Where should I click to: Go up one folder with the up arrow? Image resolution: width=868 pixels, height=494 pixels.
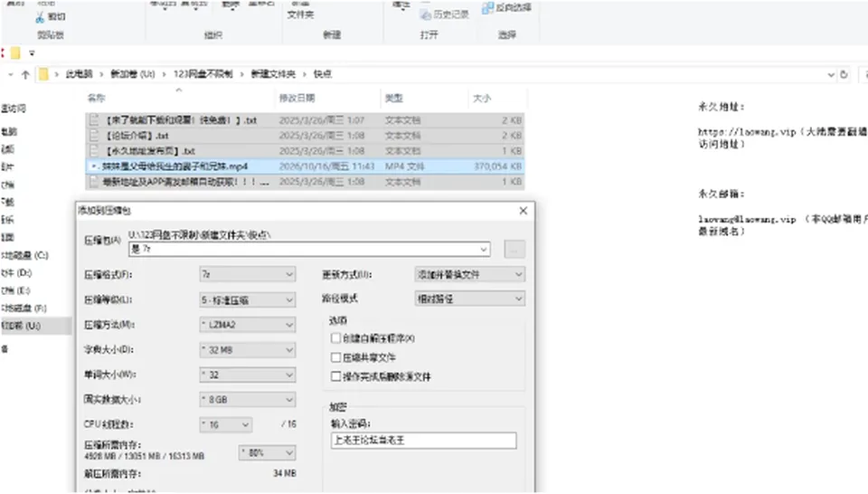tap(25, 74)
